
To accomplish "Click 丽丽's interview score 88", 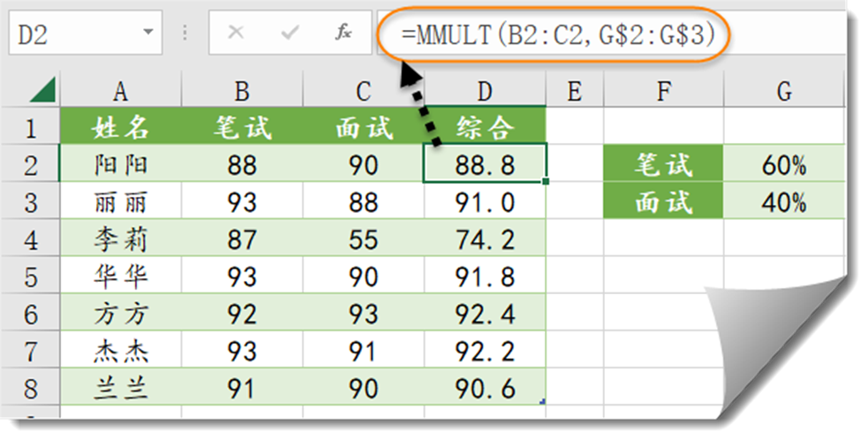I will pos(363,201).
